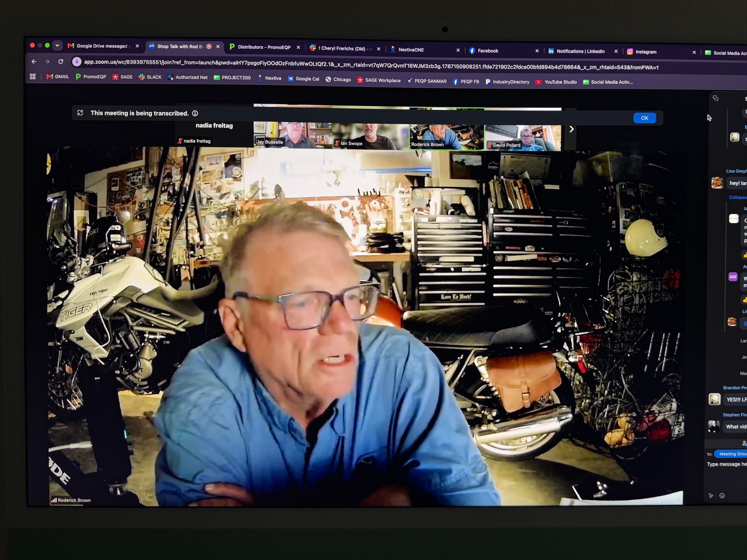Click the browser back arrow
Image resolution: width=747 pixels, height=560 pixels.
tap(34, 62)
